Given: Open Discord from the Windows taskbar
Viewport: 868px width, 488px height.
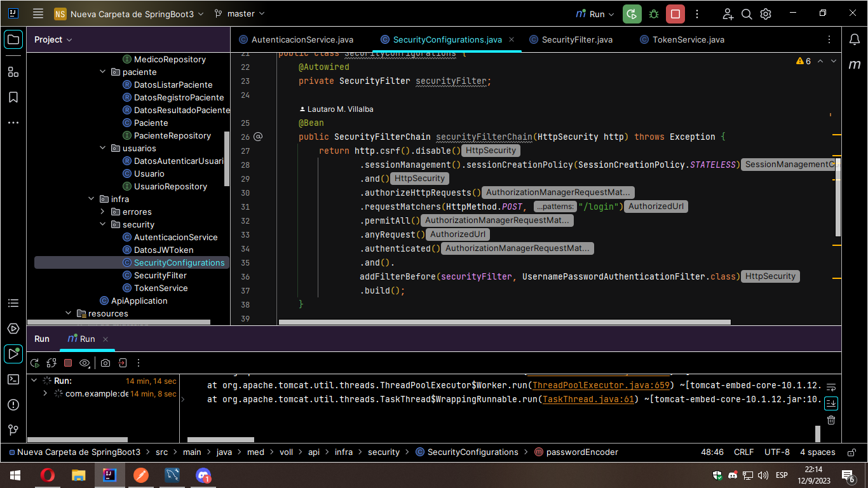Looking at the screenshot, I should pyautogui.click(x=203, y=475).
